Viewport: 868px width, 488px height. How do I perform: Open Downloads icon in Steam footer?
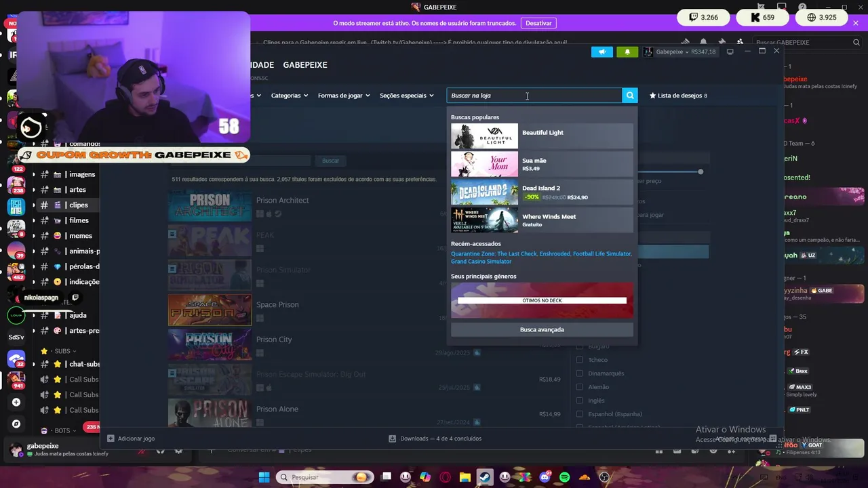click(392, 439)
